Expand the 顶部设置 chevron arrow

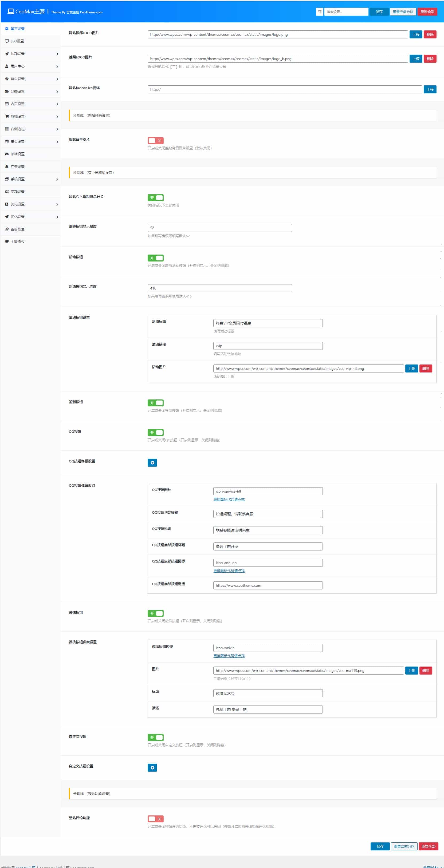57,54
